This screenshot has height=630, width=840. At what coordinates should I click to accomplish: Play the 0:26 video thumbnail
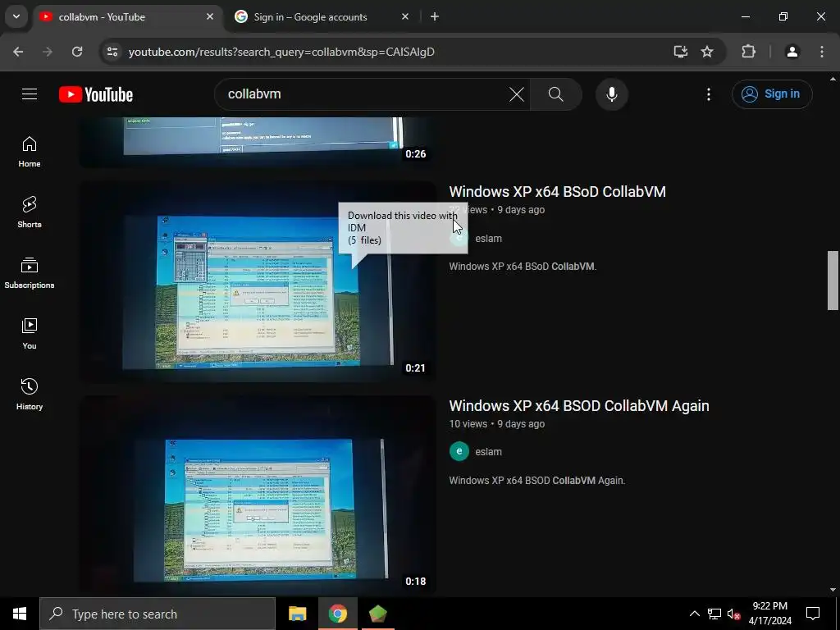click(258, 142)
